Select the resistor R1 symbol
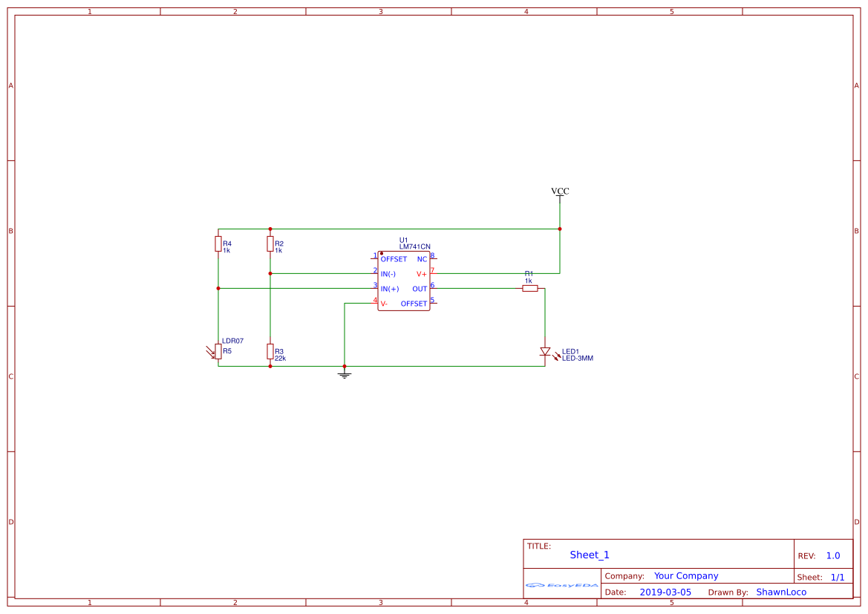 [529, 289]
